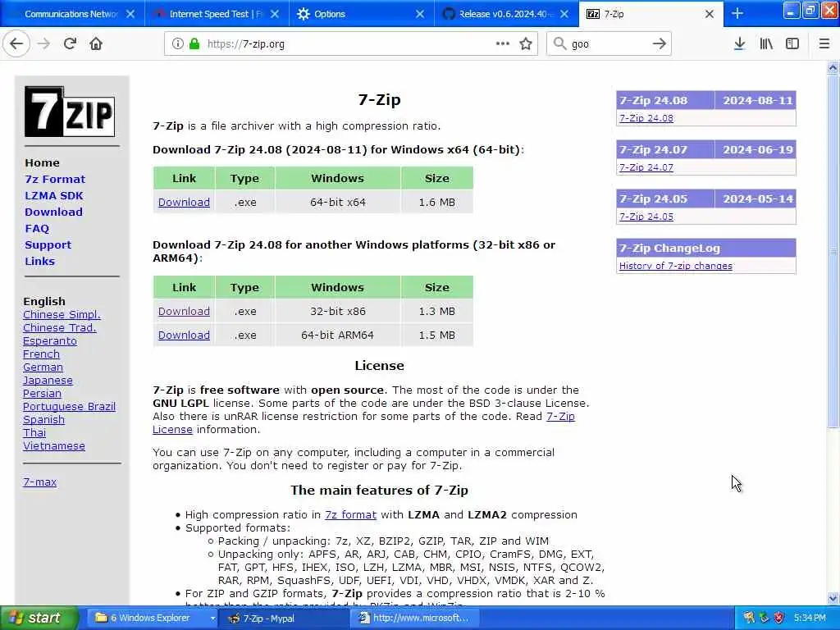This screenshot has height=630, width=840.
Task: Go back to the previous page
Action: pos(16,44)
